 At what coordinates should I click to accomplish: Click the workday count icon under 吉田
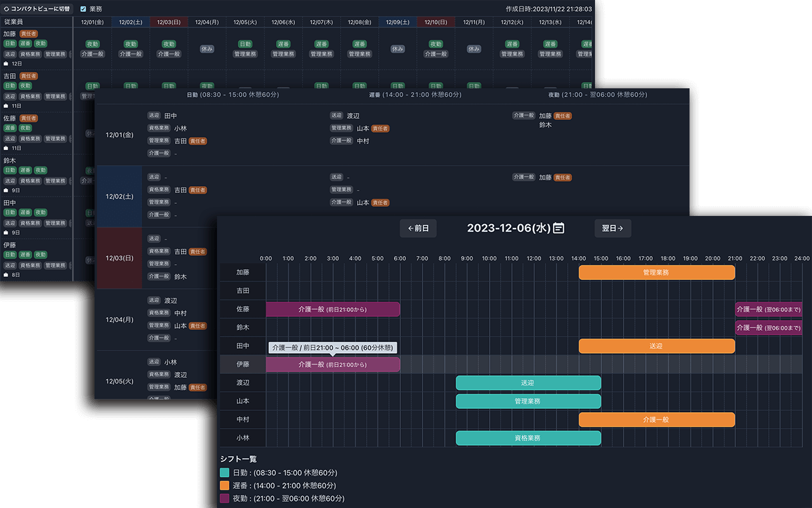click(6, 106)
